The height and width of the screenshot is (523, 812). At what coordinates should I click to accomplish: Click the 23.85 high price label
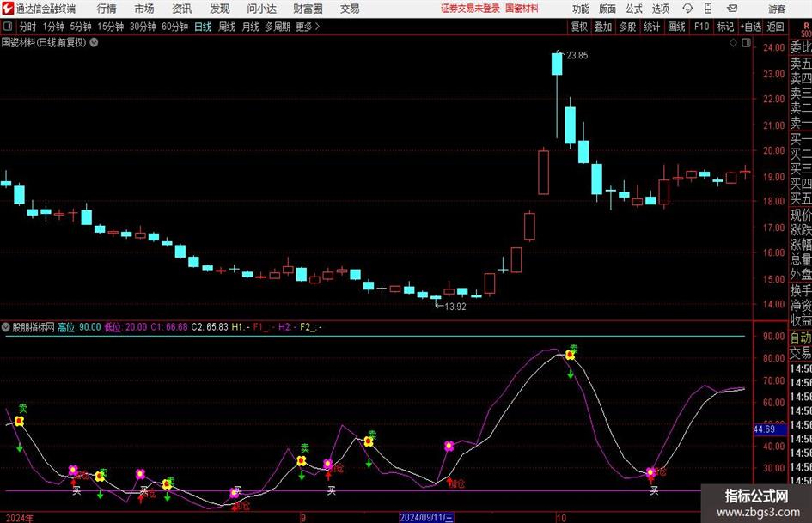click(x=577, y=56)
